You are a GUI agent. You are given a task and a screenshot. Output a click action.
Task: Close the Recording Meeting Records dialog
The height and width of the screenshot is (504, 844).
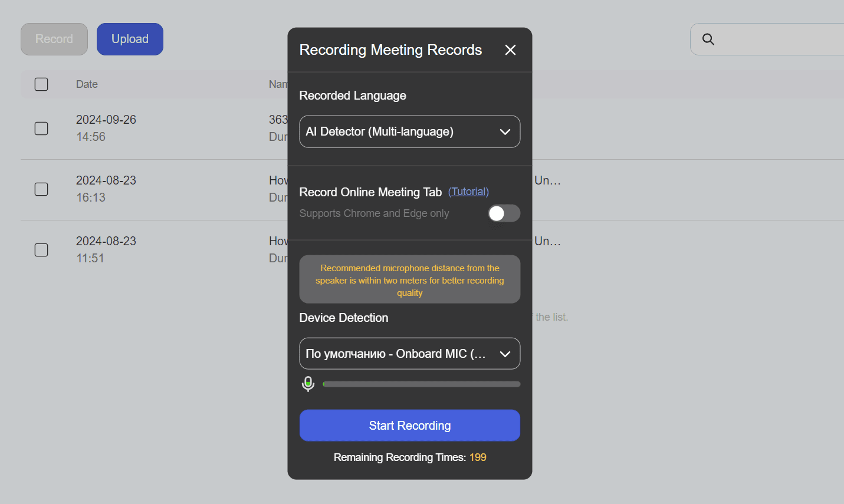coord(510,50)
